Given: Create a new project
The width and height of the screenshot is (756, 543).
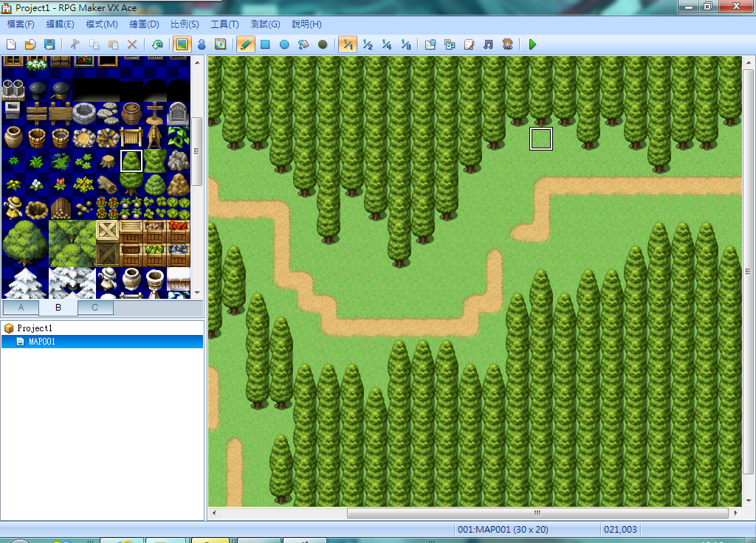Looking at the screenshot, I should [x=11, y=45].
